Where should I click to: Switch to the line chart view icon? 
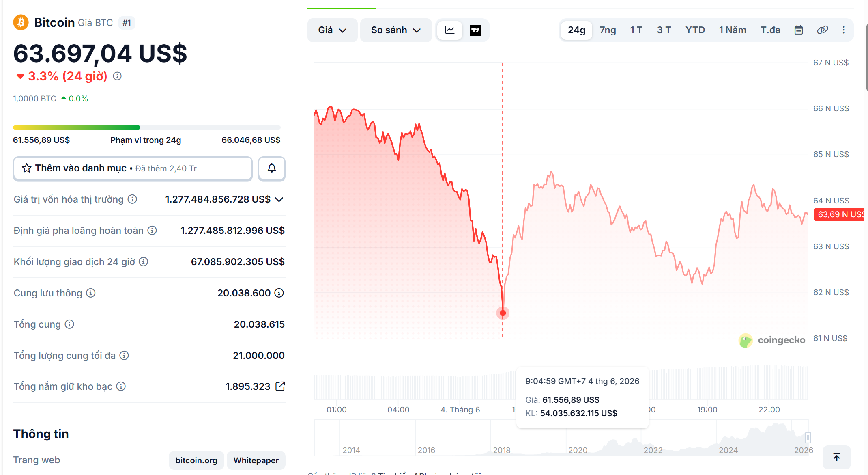click(x=449, y=30)
